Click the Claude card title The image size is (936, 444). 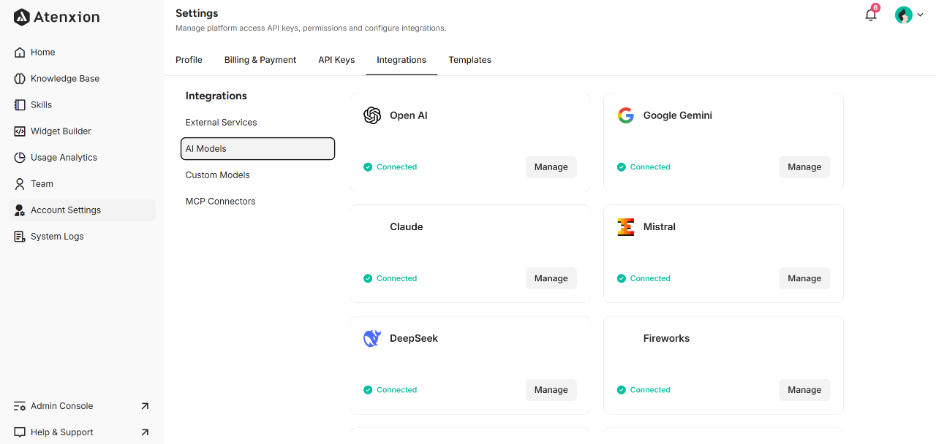pos(407,227)
